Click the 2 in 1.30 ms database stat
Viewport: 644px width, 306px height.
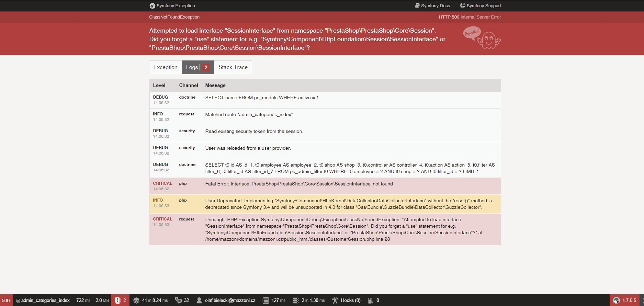click(x=313, y=300)
